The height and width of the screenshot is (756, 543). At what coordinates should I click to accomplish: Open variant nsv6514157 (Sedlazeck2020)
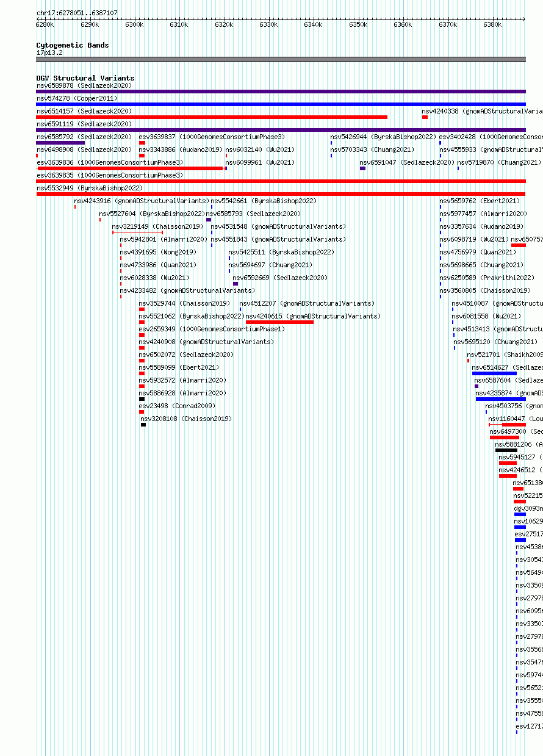84,111
